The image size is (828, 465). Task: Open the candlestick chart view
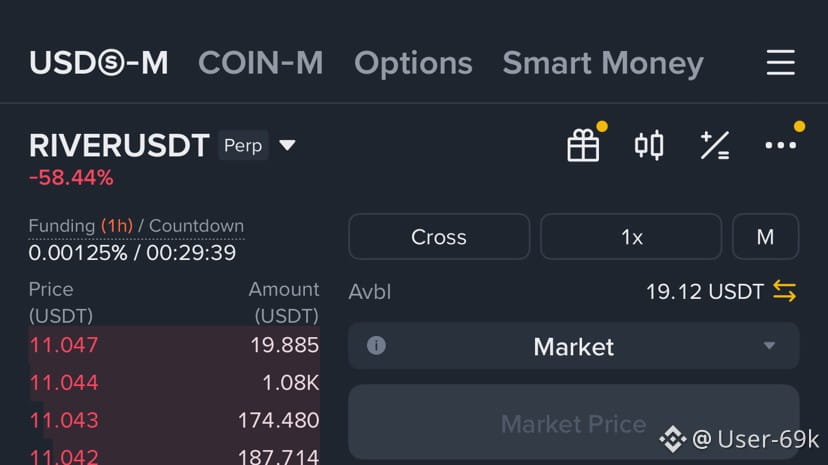(x=649, y=146)
